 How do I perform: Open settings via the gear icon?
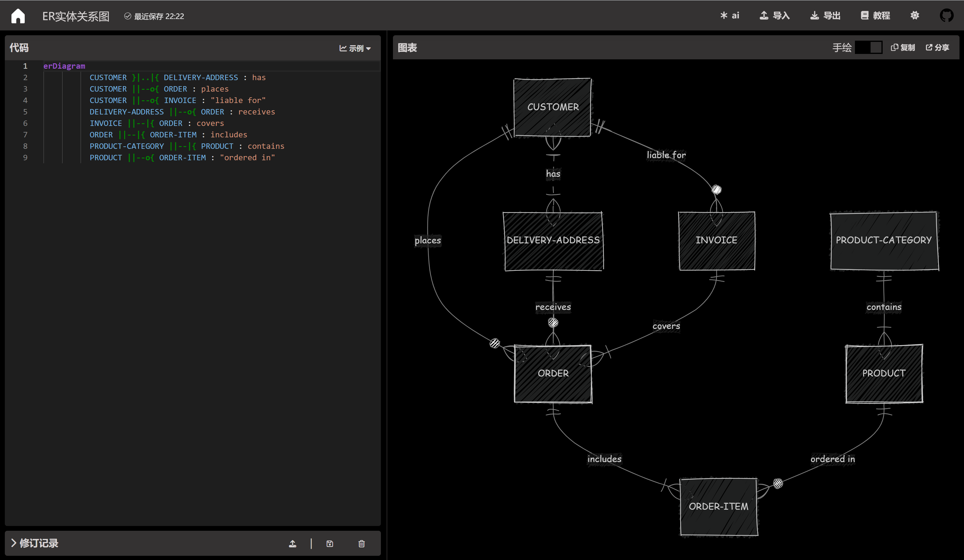tap(914, 16)
